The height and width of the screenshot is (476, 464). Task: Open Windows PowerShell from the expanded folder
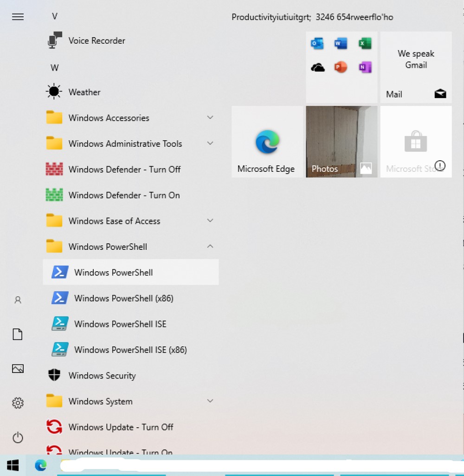tap(131, 272)
